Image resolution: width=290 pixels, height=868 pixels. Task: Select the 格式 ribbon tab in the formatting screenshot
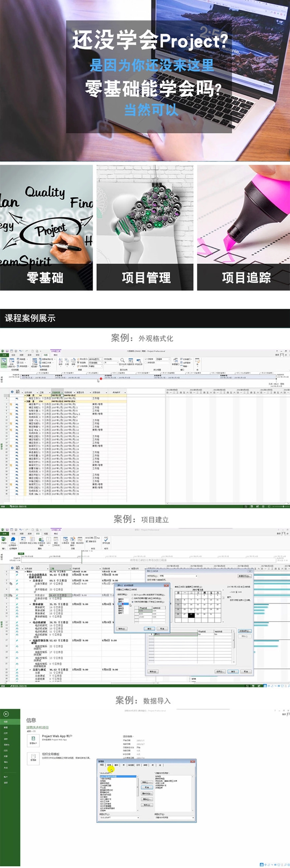(x=55, y=355)
